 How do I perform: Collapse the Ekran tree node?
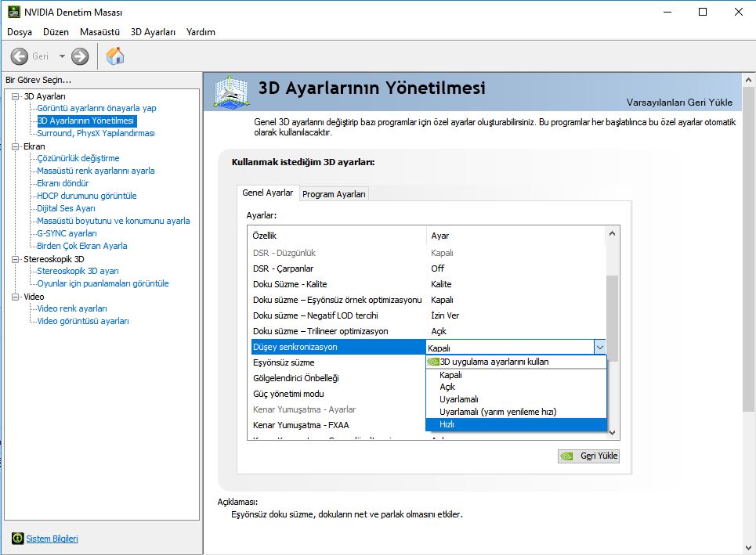point(16,146)
